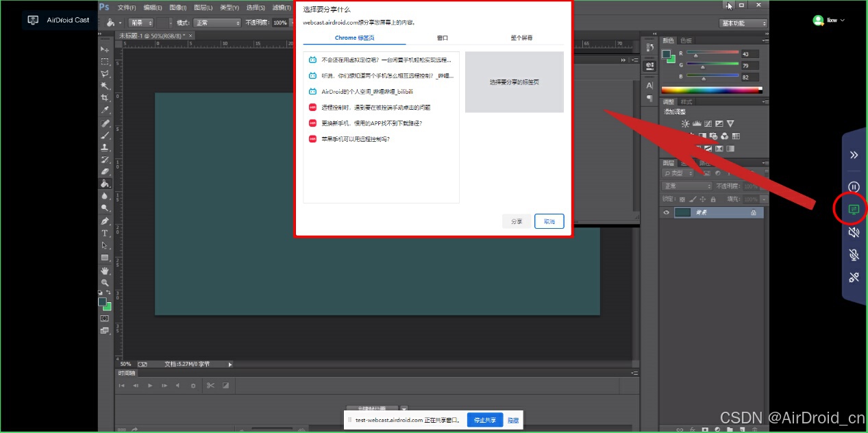868x433 pixels.
Task: Toggle lock transparent pixels in Layers
Action: point(682,199)
